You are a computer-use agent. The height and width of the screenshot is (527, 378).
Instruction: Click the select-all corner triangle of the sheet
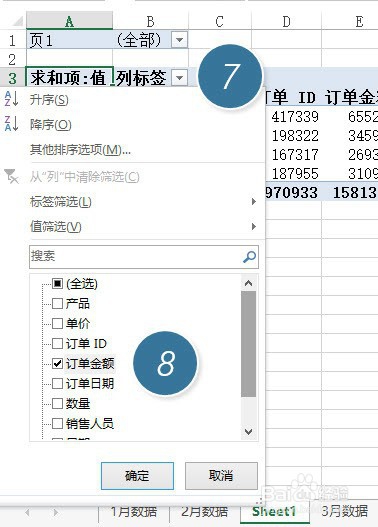17,22
